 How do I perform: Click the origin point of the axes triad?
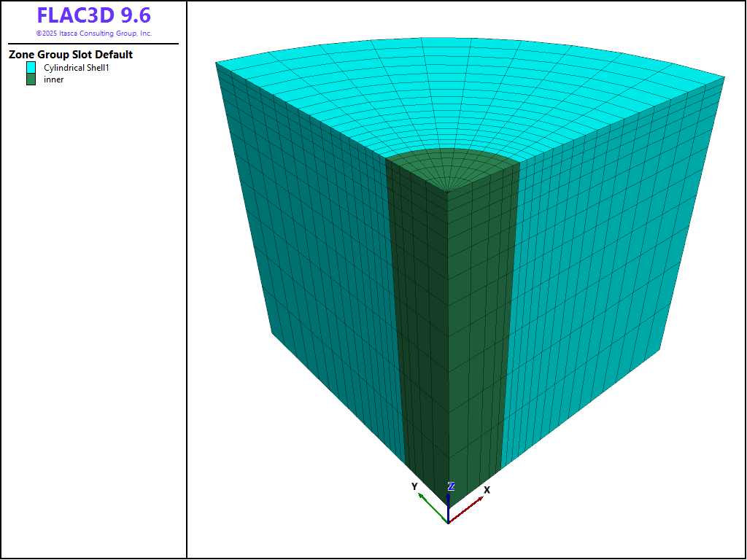pyautogui.click(x=448, y=523)
